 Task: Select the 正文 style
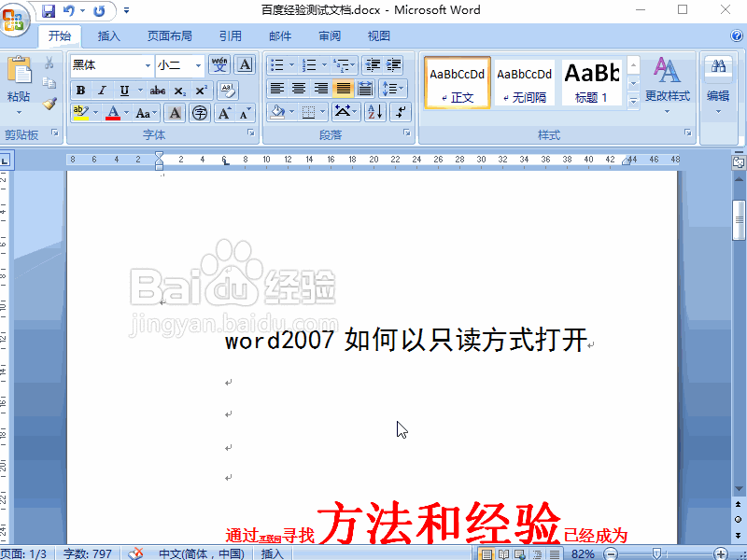click(x=458, y=83)
